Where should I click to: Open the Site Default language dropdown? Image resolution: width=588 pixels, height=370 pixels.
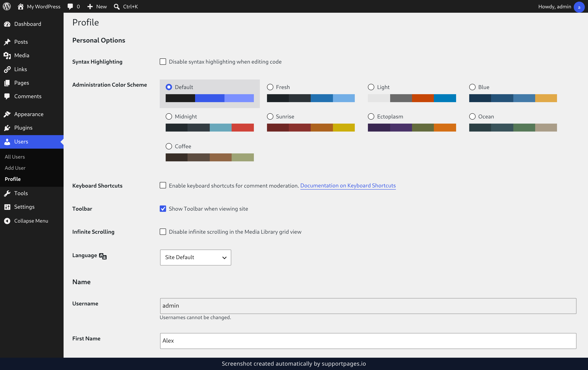196,257
